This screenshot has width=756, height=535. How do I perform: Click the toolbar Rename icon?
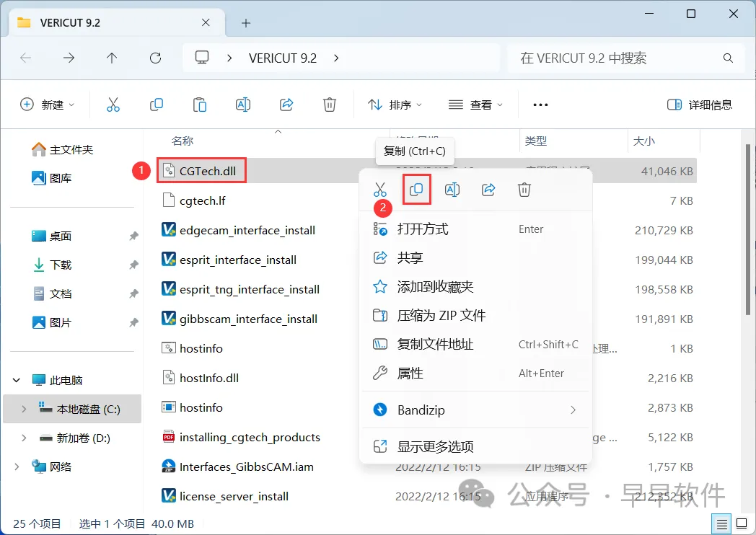click(x=243, y=105)
